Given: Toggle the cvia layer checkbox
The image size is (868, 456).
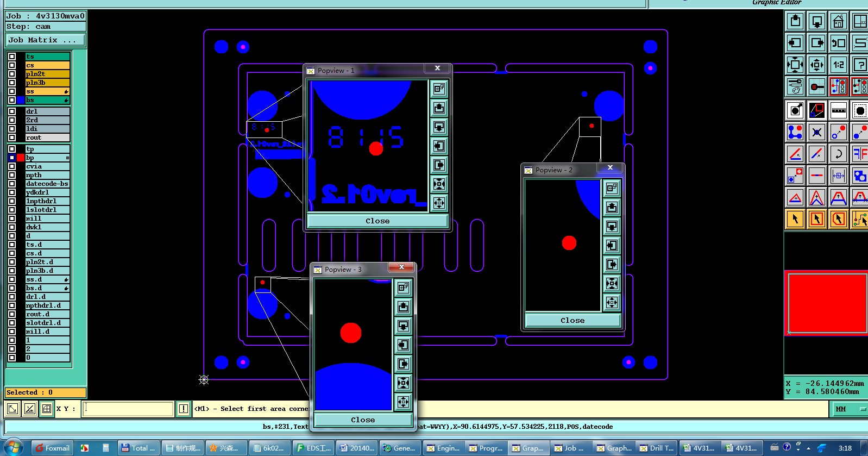Looking at the screenshot, I should (x=12, y=166).
